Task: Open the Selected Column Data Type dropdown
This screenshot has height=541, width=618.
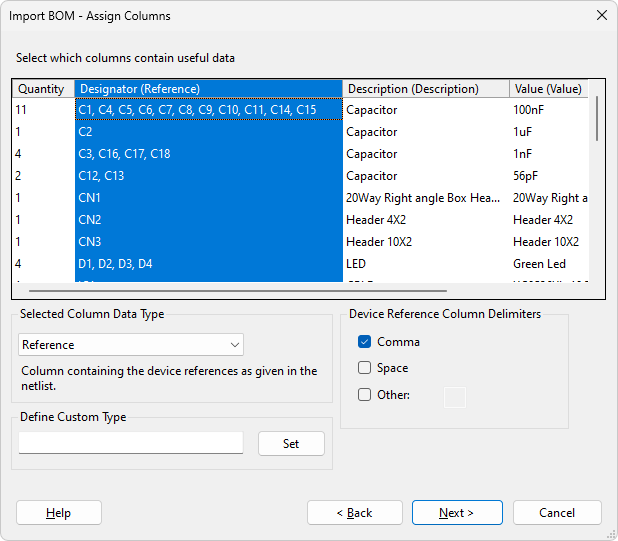Action: click(x=131, y=345)
